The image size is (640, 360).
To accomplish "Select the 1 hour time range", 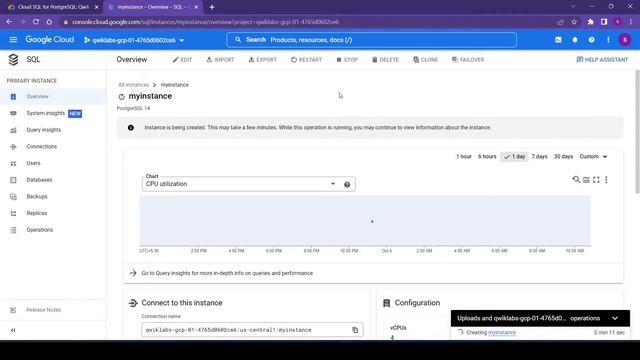I will pyautogui.click(x=464, y=157).
